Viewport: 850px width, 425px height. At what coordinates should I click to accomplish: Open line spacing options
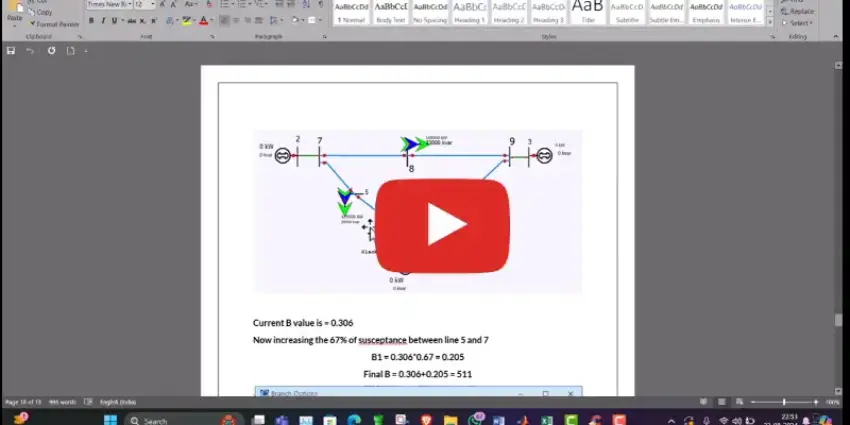pyautogui.click(x=276, y=21)
